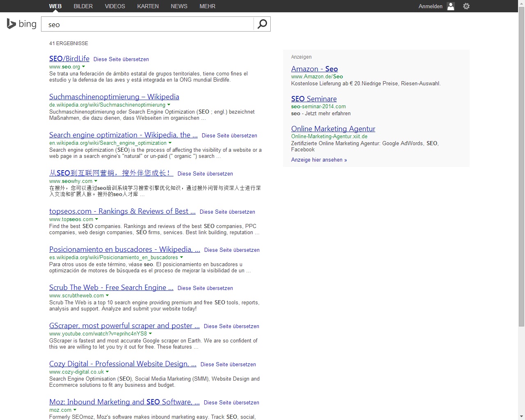
Task: Open the Chinese seowhy result title
Action: [x=111, y=173]
